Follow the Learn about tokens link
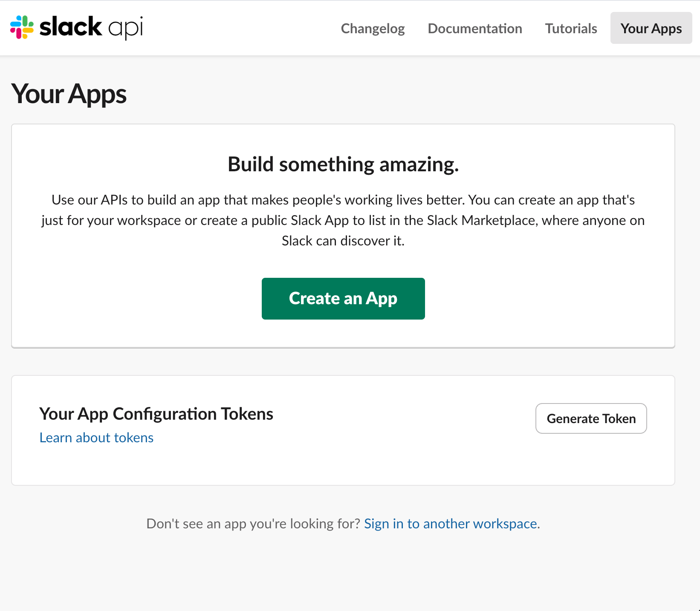Viewport: 700px width, 611px height. (96, 438)
